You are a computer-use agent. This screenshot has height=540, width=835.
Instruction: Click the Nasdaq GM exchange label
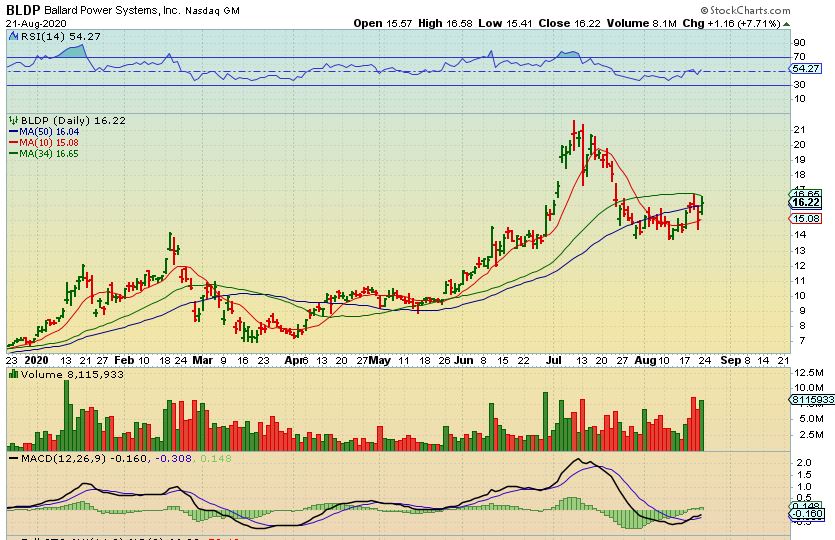tap(212, 11)
